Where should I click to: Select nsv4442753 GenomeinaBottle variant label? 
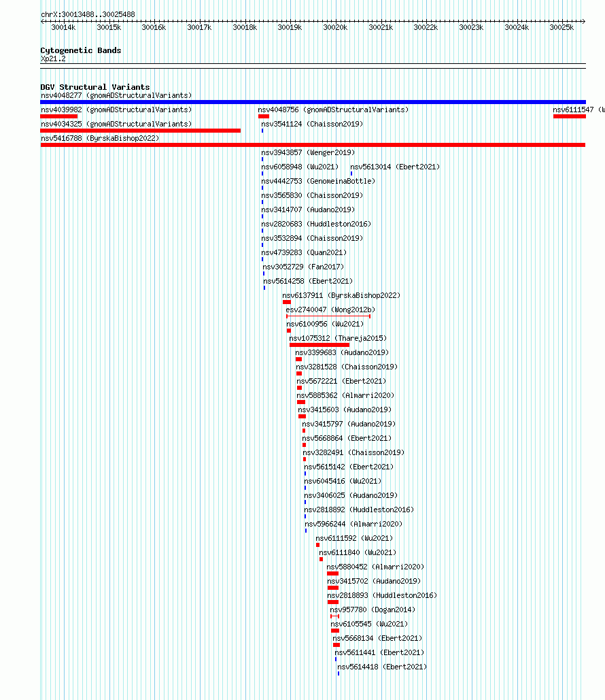(318, 181)
